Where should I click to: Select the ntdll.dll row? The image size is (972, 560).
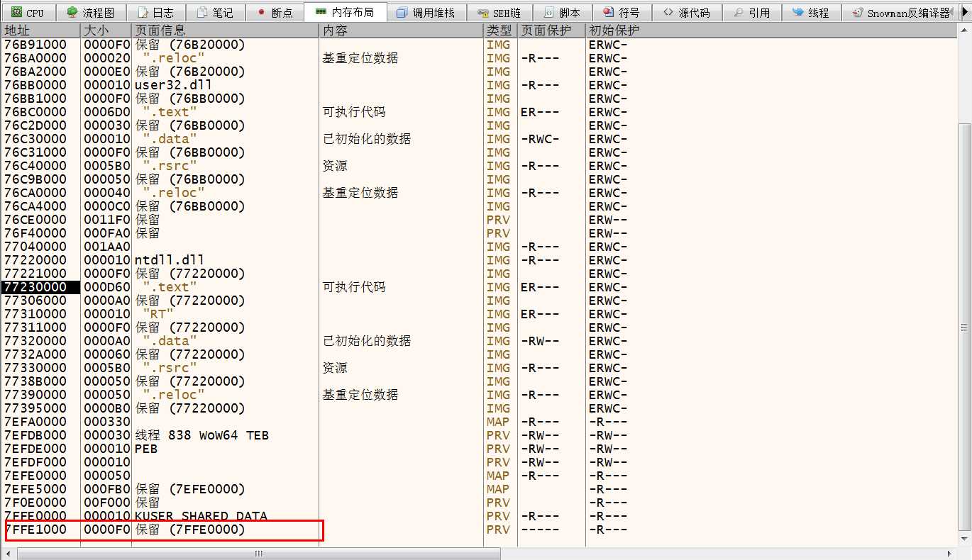point(478,260)
